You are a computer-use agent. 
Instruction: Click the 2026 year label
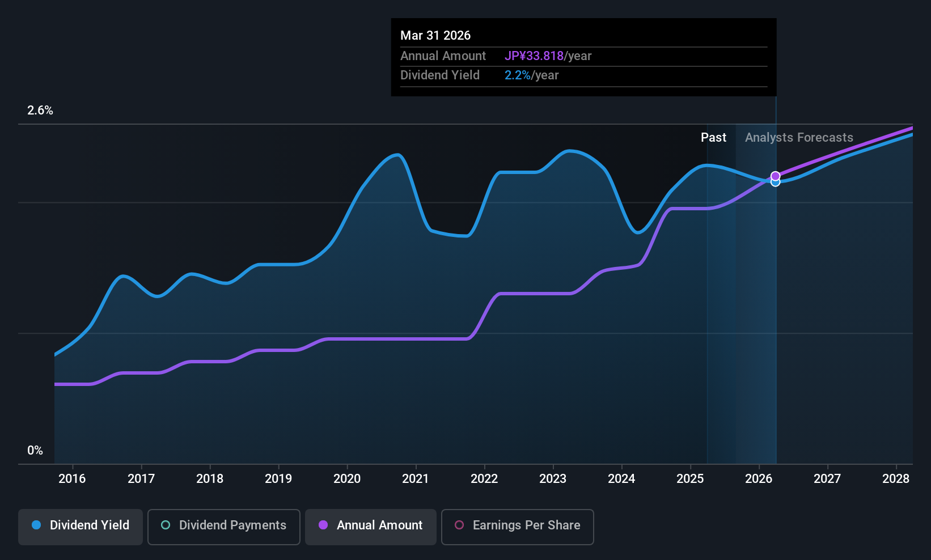point(759,479)
